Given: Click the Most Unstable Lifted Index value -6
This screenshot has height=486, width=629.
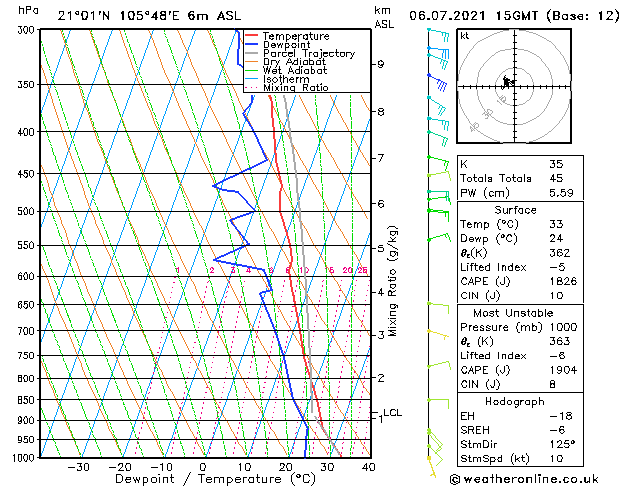Looking at the screenshot, I should [557, 356].
